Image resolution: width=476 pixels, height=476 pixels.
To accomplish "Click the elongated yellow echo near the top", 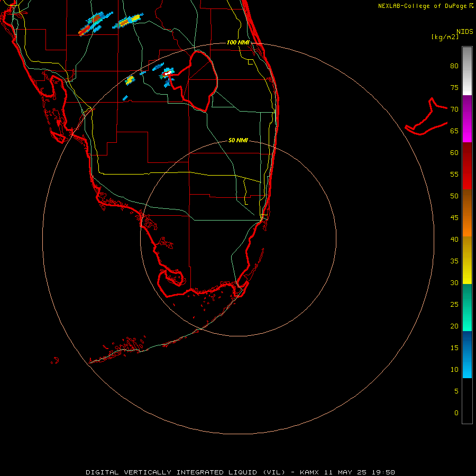I will (x=128, y=21).
